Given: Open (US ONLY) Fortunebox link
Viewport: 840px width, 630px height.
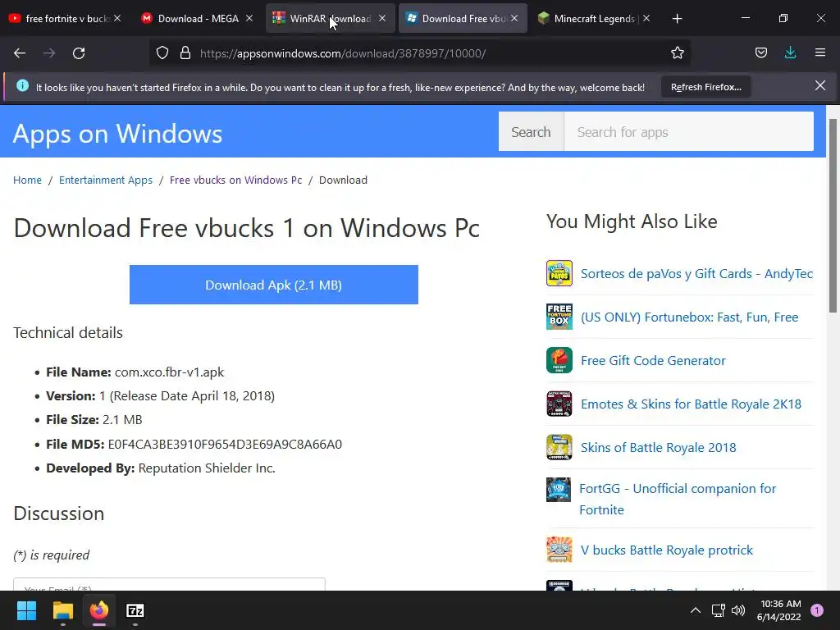Looking at the screenshot, I should [x=689, y=317].
